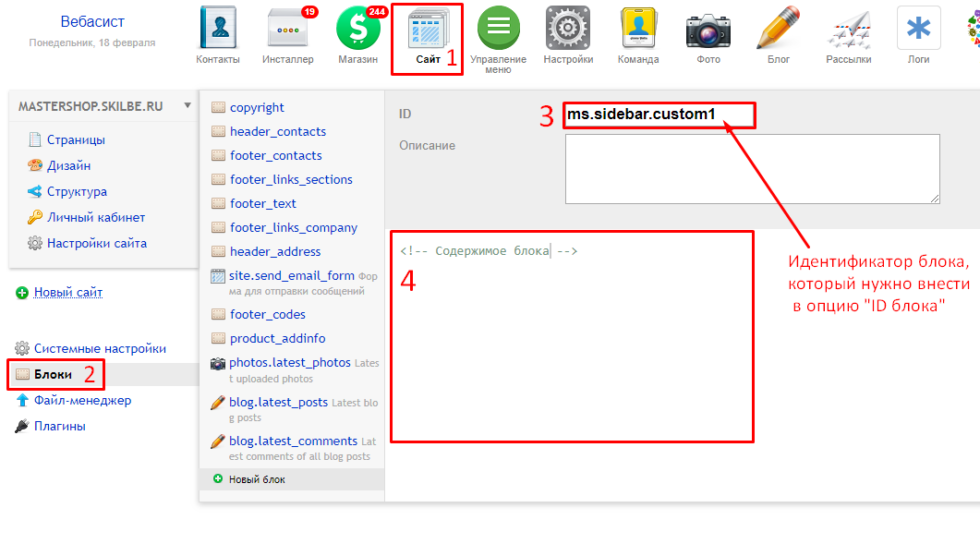The height and width of the screenshot is (544, 980).
Task: Open the Инсталлер app icon
Action: [287, 30]
